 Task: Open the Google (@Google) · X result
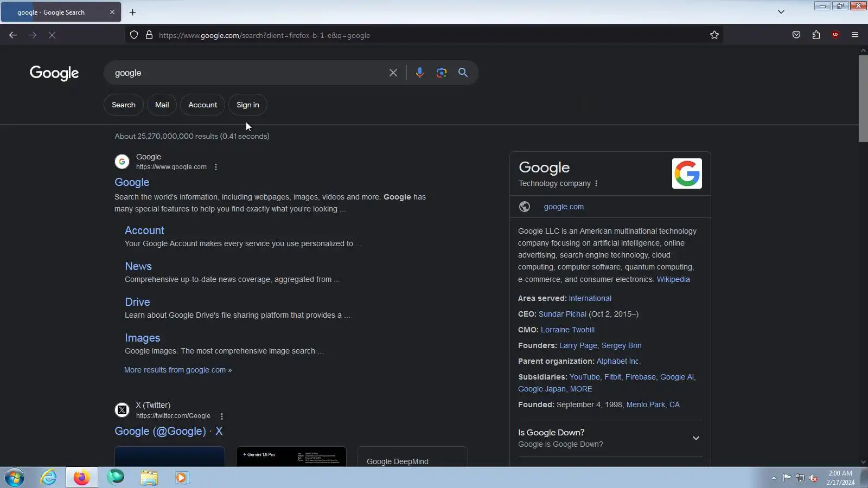click(x=169, y=432)
